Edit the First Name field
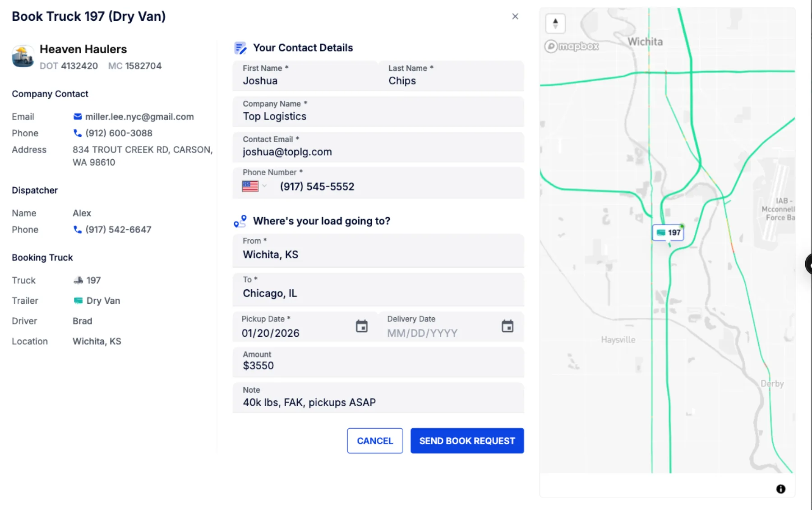The width and height of the screenshot is (812, 510). (x=305, y=76)
